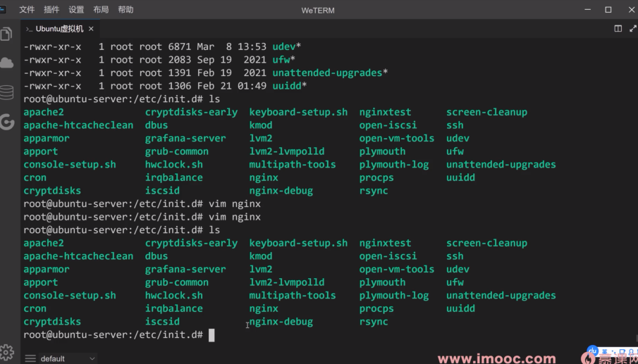Click uuidd* in the long listing
The width and height of the screenshot is (638, 364).
290,86
